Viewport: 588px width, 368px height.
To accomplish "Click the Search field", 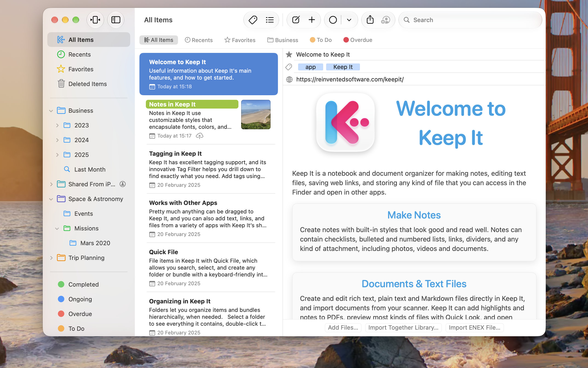I will pyautogui.click(x=470, y=20).
